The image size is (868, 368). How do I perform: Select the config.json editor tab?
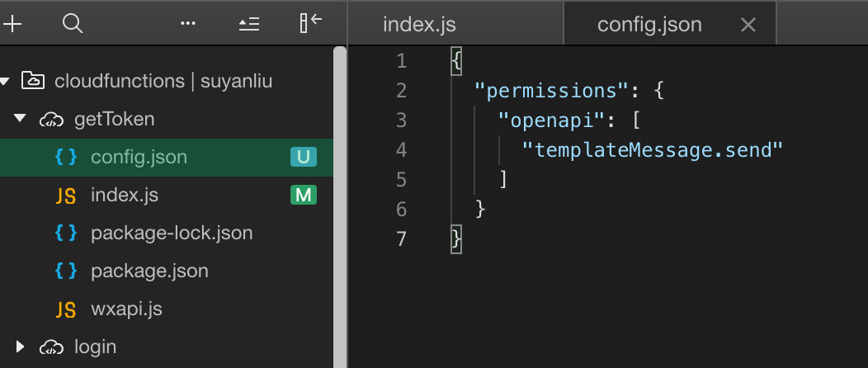[x=649, y=25]
